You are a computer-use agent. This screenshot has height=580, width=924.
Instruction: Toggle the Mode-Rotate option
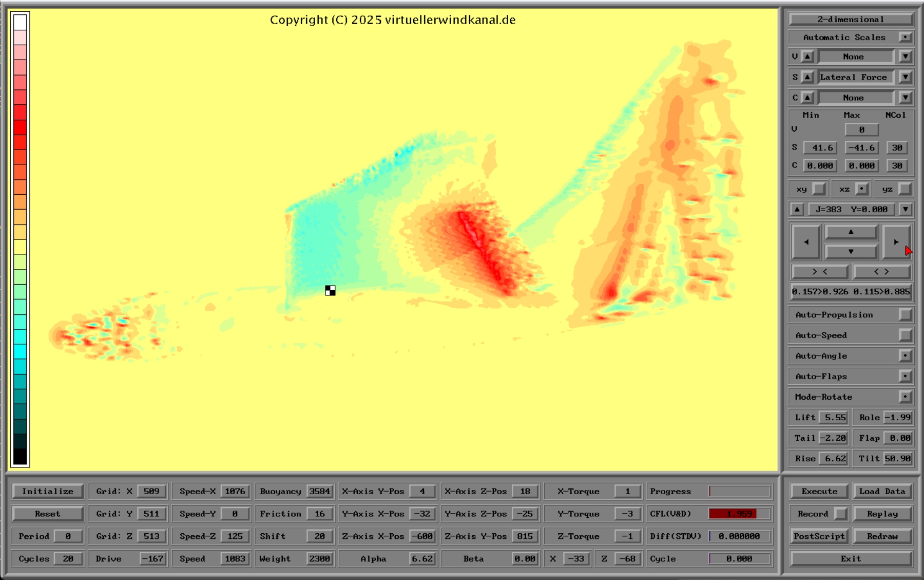pyautogui.click(x=905, y=397)
